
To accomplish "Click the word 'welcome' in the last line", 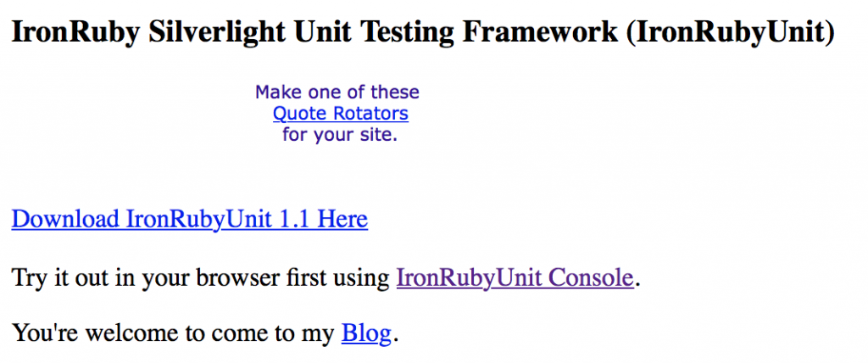I will (x=127, y=333).
